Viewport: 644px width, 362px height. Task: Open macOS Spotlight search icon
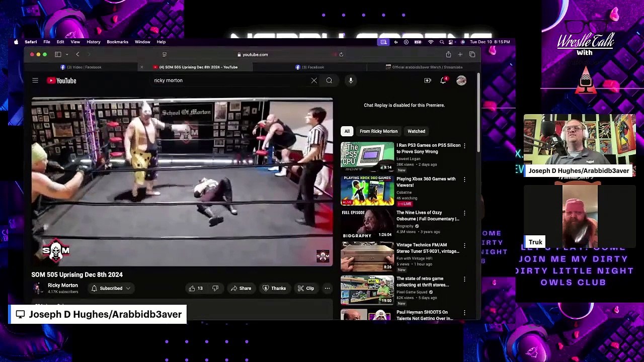[442, 42]
